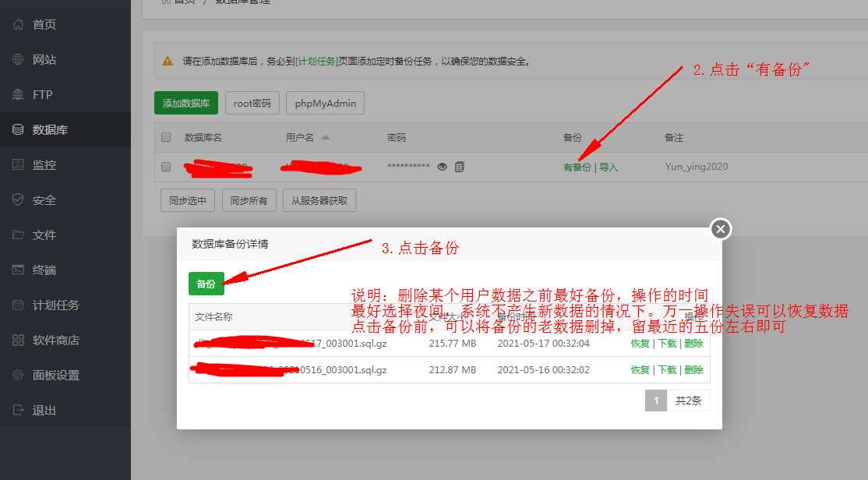
Task: Click the green 备份 button in dialog
Action: (x=206, y=284)
